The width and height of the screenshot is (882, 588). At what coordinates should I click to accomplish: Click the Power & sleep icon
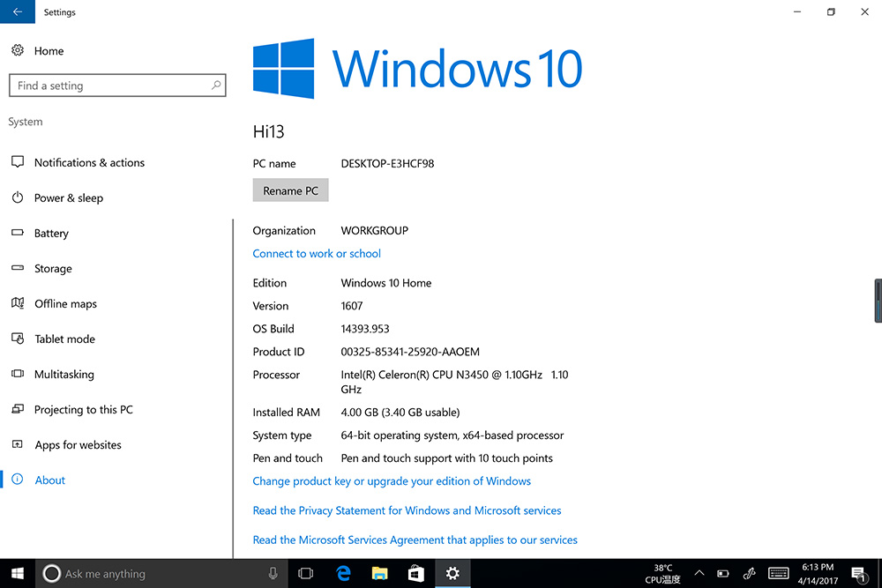coord(18,197)
